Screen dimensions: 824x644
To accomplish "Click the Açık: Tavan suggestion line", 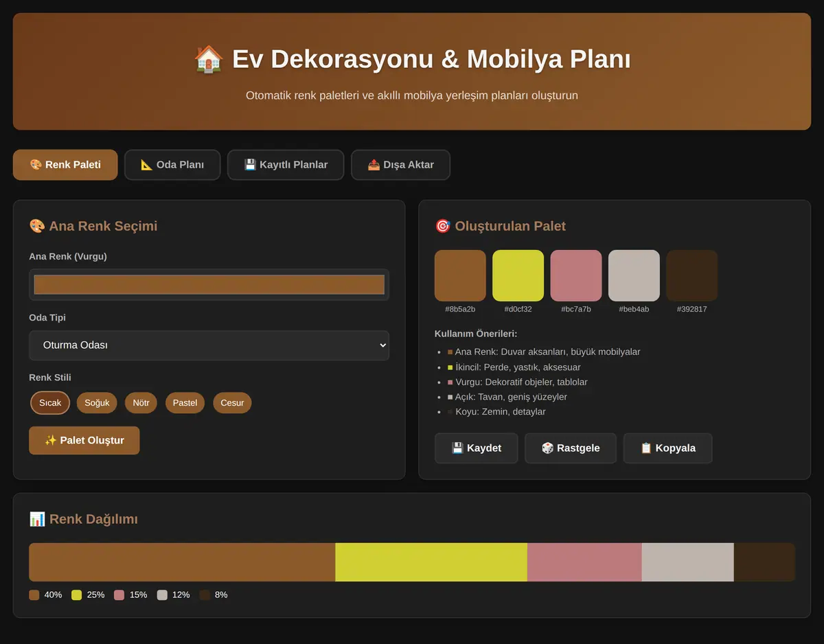I will (507, 398).
